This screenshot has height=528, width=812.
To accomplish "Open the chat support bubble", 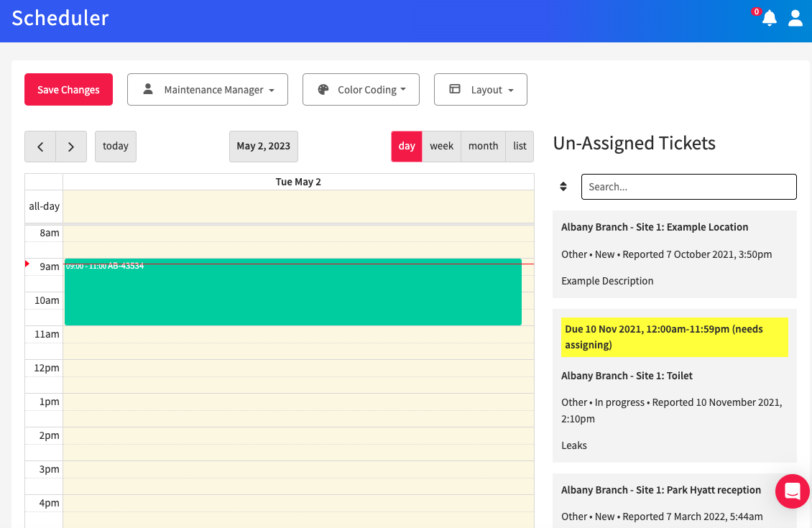I will tap(792, 491).
